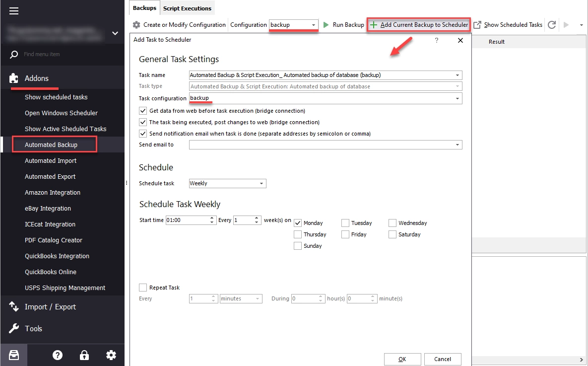Select Automated Import in sidebar

click(51, 161)
